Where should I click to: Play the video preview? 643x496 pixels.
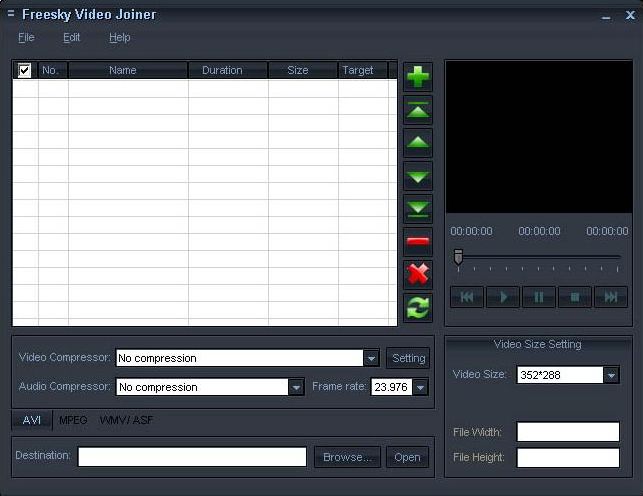503,297
